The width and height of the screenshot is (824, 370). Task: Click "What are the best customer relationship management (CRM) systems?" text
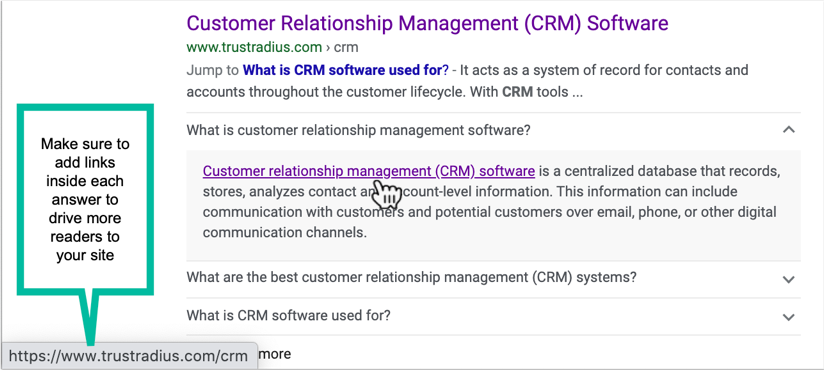[x=411, y=277]
